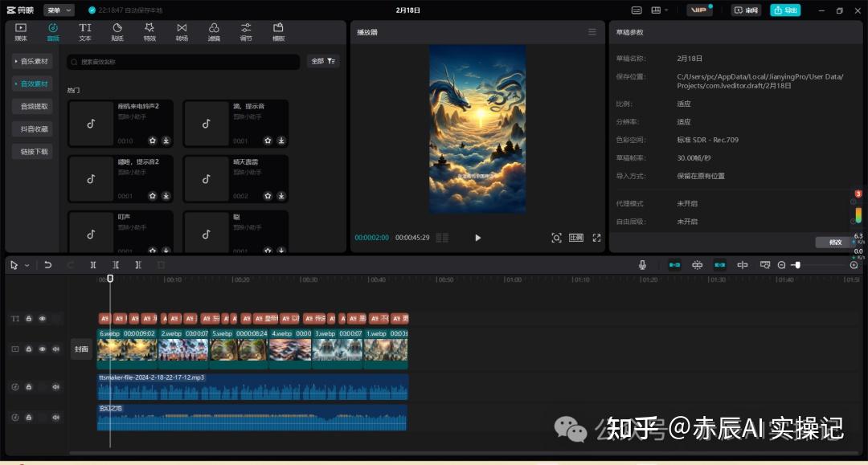Toggle main track magnet snapping

674,265
